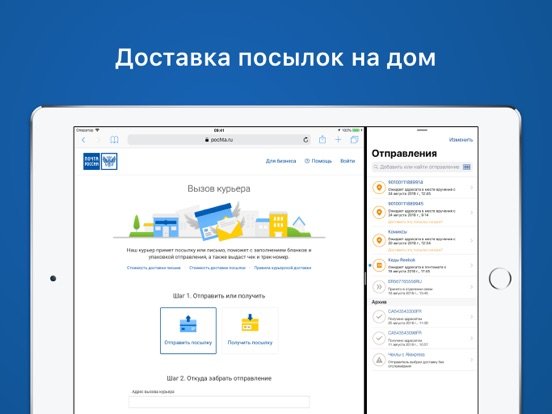Tap the Safari back arrow
552x414 pixels.
tap(83, 140)
